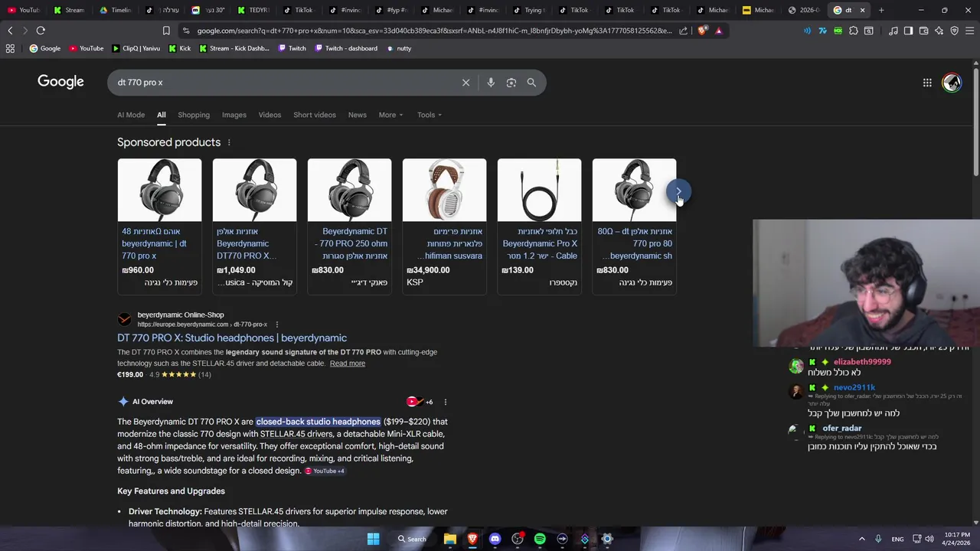Open ₪1,049.00 DT770 PRO X product card
Image resolution: width=980 pixels, height=551 pixels.
pos(254,226)
